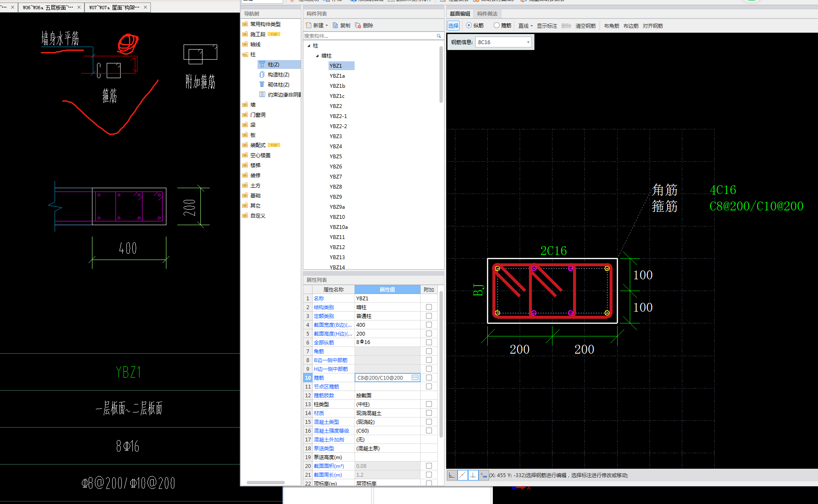Select the 砌体柱(Z) icon in navigation tree
The image size is (818, 504).
point(262,84)
